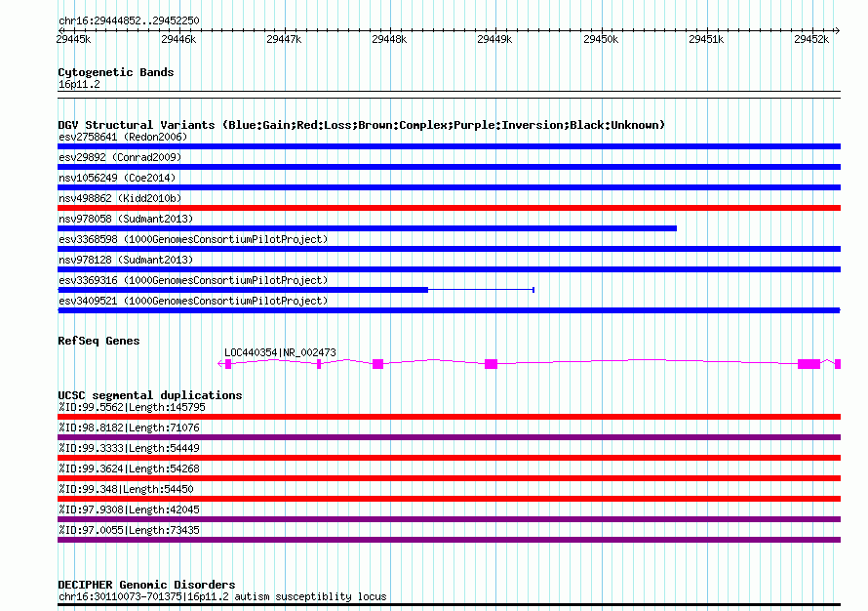868x611 pixels.
Task: Click the exon block near 29448k
Action: pyautogui.click(x=378, y=364)
